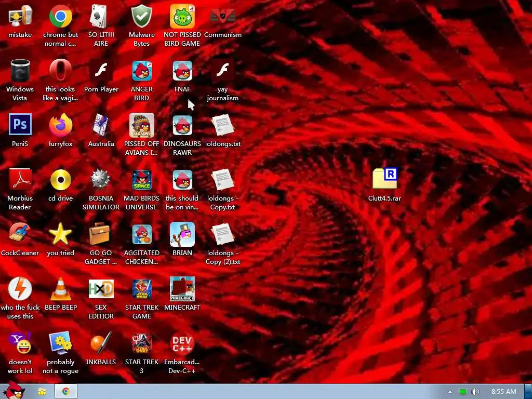
Task: Select the 'Windows Vista' recycle bin icon
Action: tap(20, 71)
